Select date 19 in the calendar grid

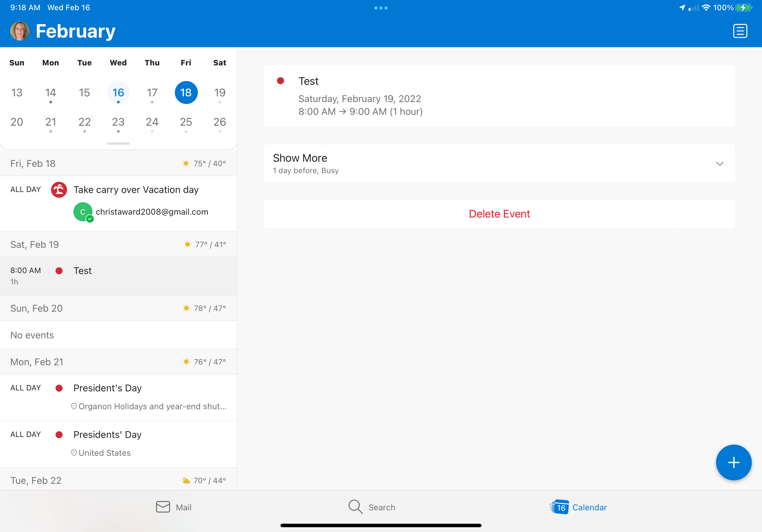point(219,92)
